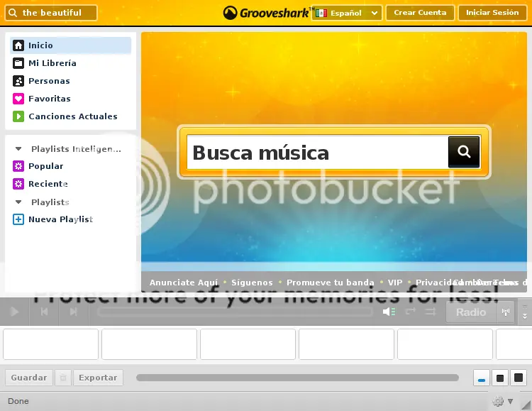This screenshot has height=411, width=532.
Task: Select the Popular playlist label
Action: click(46, 166)
